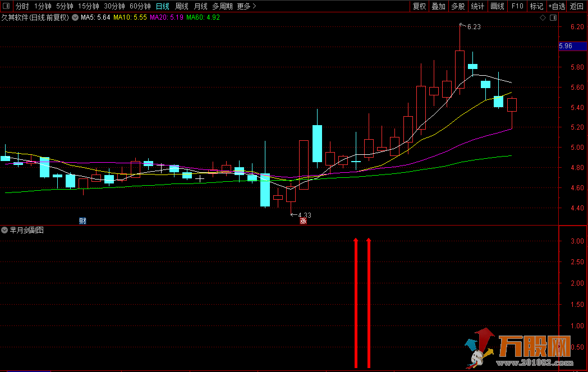Click the 复权 adjustment button

point(419,6)
